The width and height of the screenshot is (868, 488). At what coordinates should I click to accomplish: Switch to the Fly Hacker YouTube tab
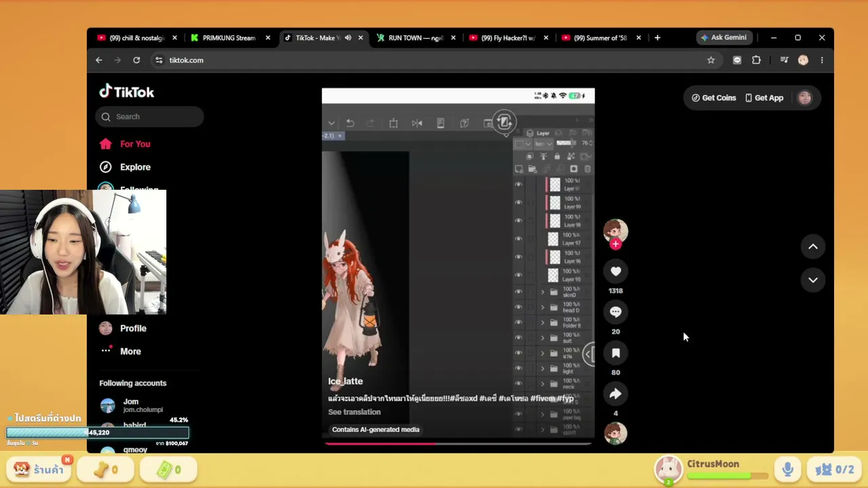[508, 38]
